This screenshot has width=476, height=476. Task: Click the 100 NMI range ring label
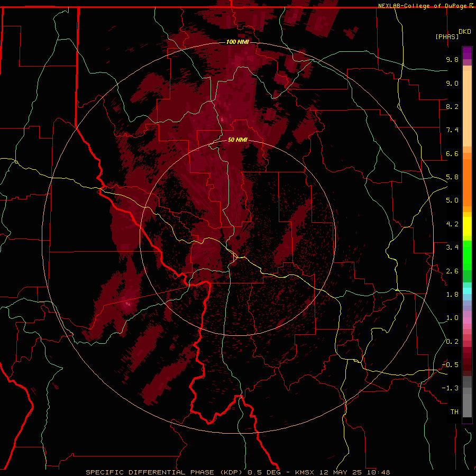point(237,42)
